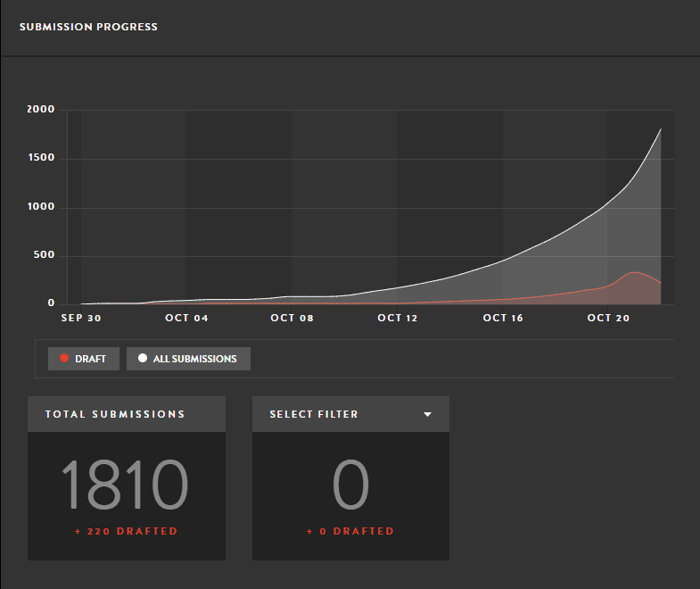The height and width of the screenshot is (589, 700).
Task: Click the '+ 0 Drafted' text
Action: click(350, 532)
